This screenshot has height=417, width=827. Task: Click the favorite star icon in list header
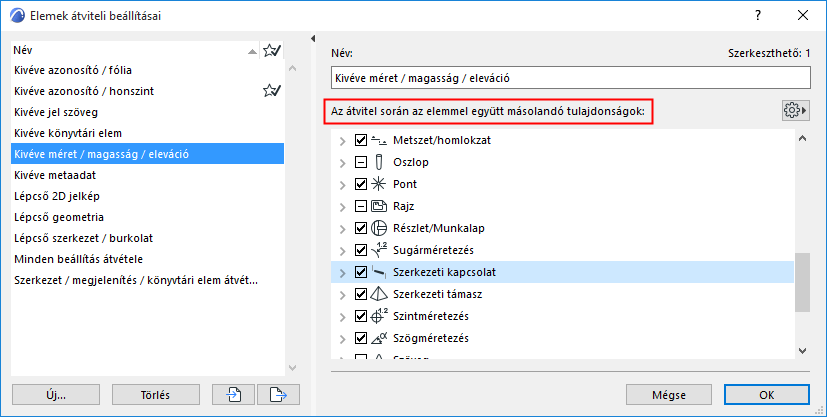coord(270,50)
